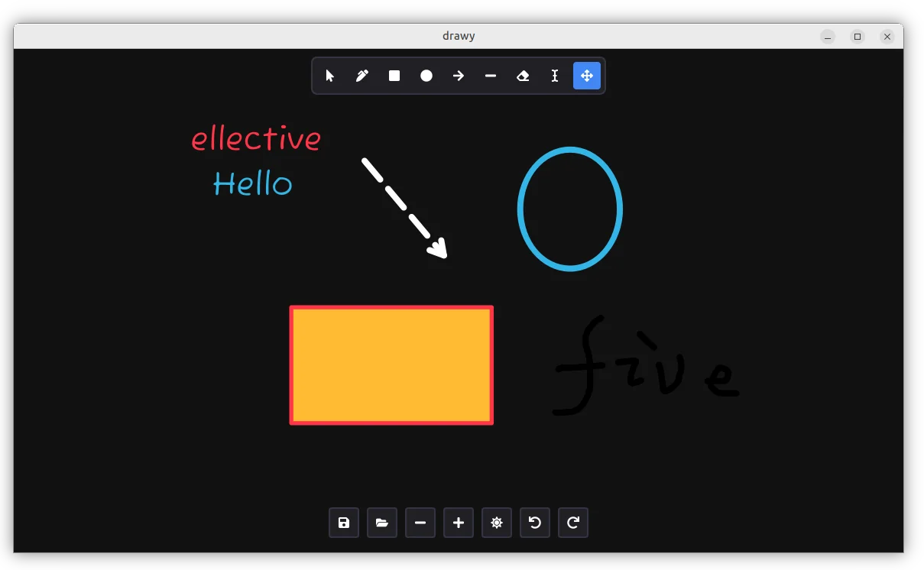Image resolution: width=924 pixels, height=570 pixels.
Task: Choose the rectangle shape tool
Action: point(394,76)
